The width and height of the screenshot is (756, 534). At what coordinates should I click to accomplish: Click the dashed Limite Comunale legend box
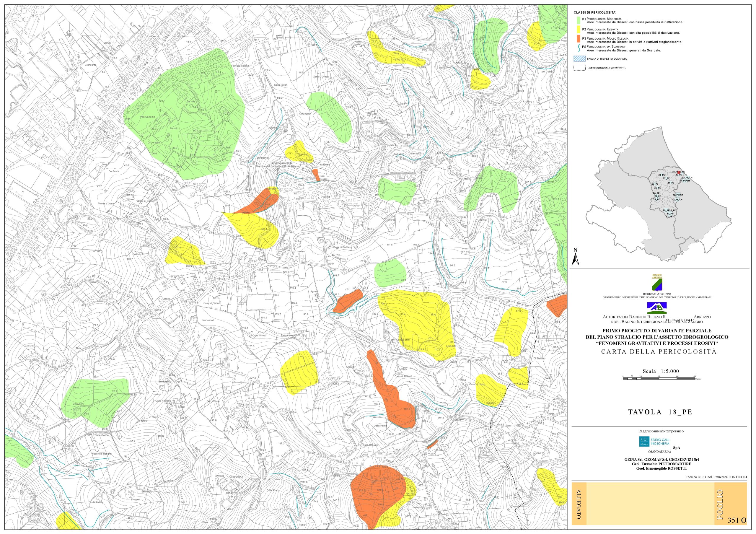pyautogui.click(x=579, y=68)
